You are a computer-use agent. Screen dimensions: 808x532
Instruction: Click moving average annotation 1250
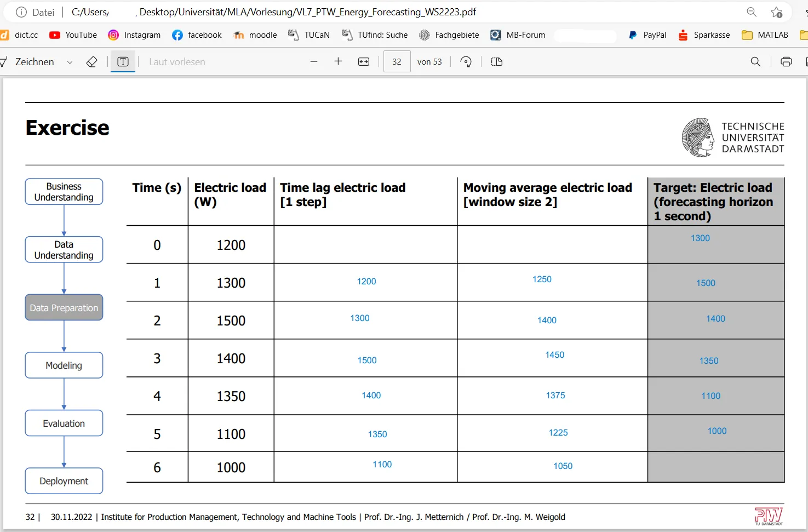(x=542, y=279)
